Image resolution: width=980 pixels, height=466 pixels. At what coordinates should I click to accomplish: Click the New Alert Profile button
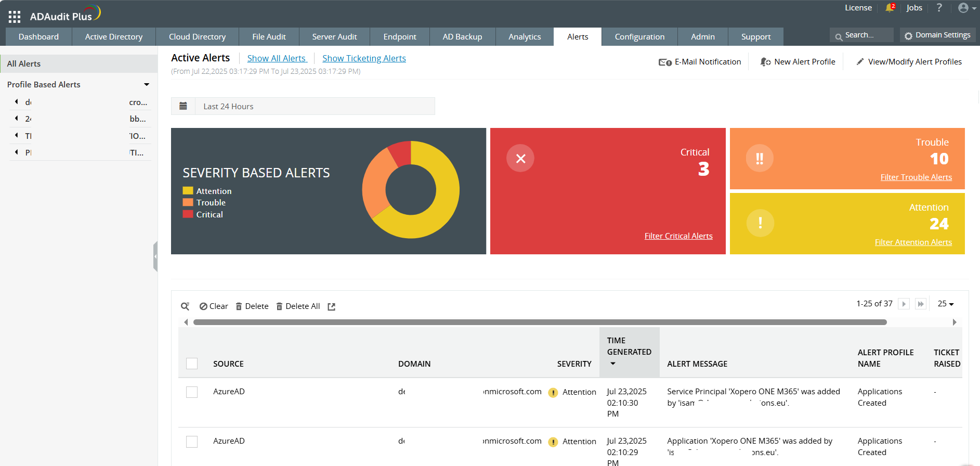point(798,62)
